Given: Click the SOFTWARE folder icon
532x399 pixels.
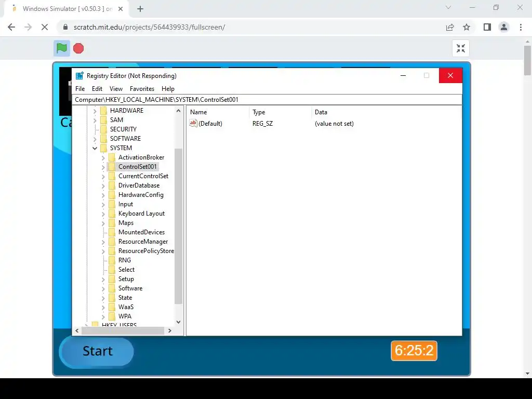Looking at the screenshot, I should (104, 139).
